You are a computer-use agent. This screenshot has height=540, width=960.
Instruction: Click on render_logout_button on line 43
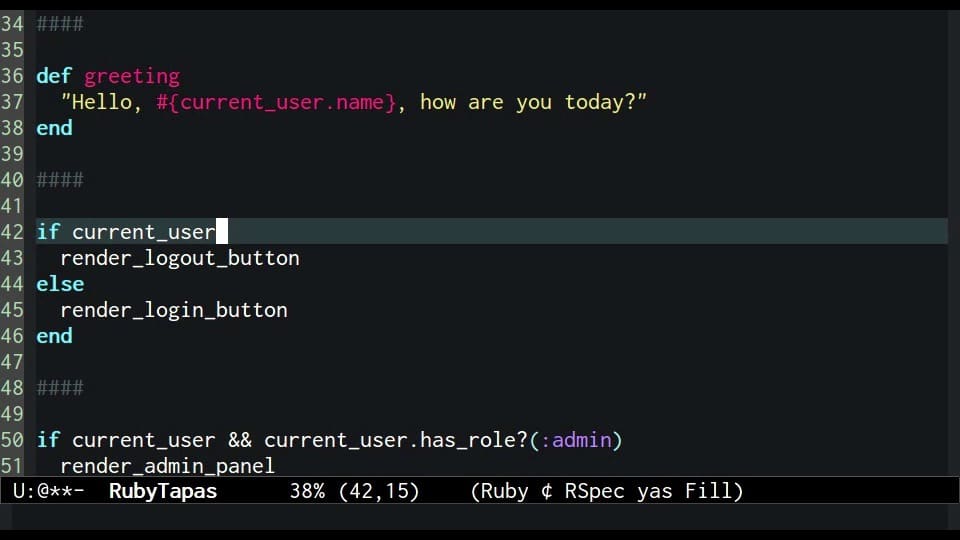(180, 258)
